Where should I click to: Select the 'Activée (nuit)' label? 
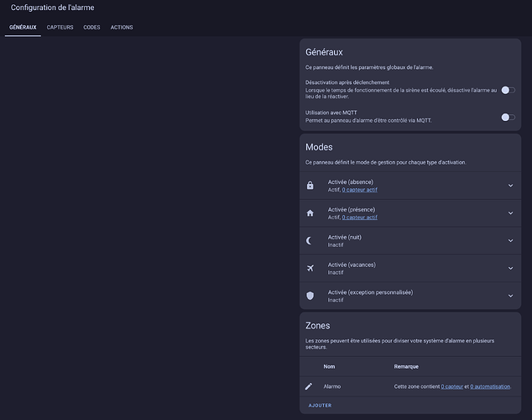[344, 237]
